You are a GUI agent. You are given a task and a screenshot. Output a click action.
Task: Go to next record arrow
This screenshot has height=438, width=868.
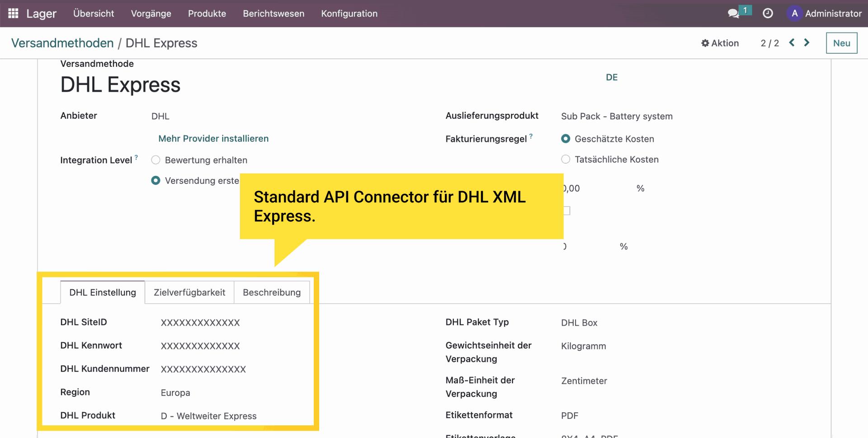click(x=807, y=42)
